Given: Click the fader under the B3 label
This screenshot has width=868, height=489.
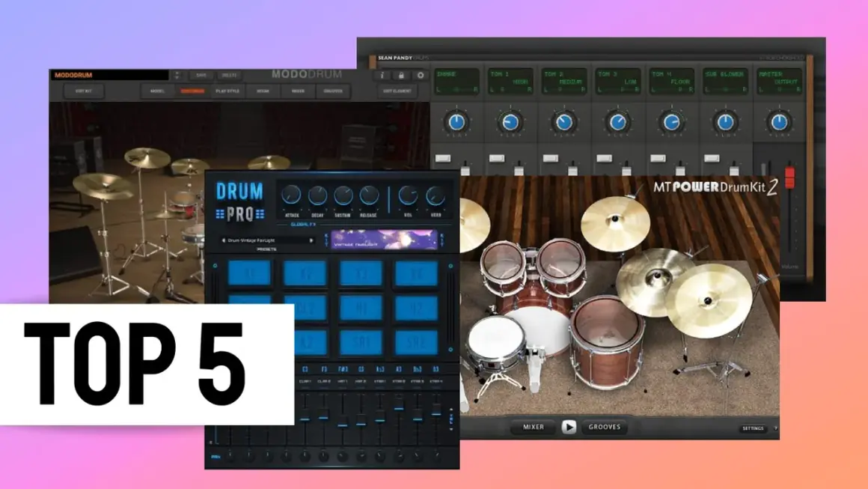Looking at the screenshot, I should coord(436,411).
